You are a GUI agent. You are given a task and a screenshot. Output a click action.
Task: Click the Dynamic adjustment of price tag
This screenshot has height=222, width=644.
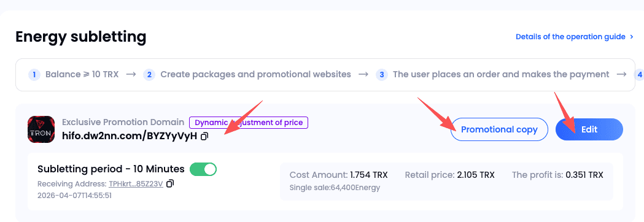point(248,122)
